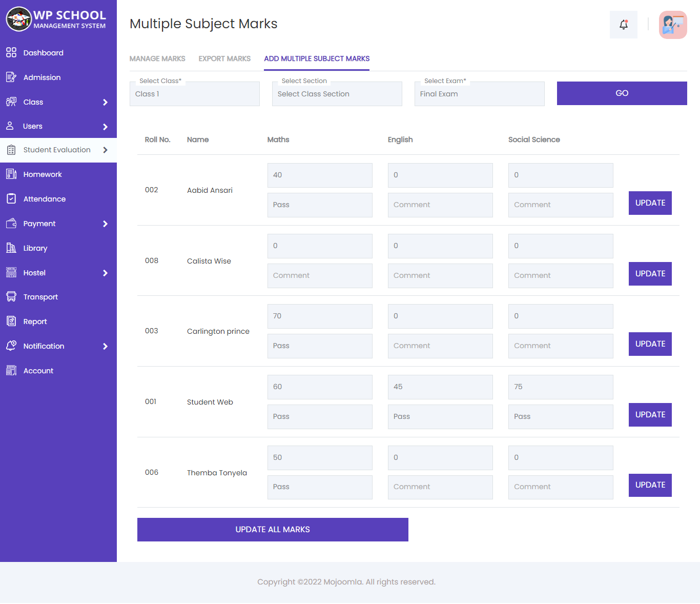Select the Student Evaluation icon
This screenshot has width=700, height=604.
point(11,150)
